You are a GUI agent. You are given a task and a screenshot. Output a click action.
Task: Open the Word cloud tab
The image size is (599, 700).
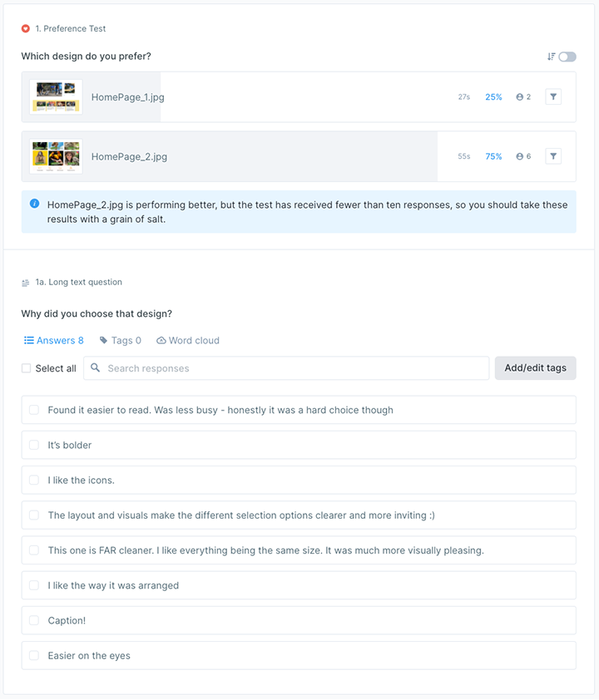188,340
